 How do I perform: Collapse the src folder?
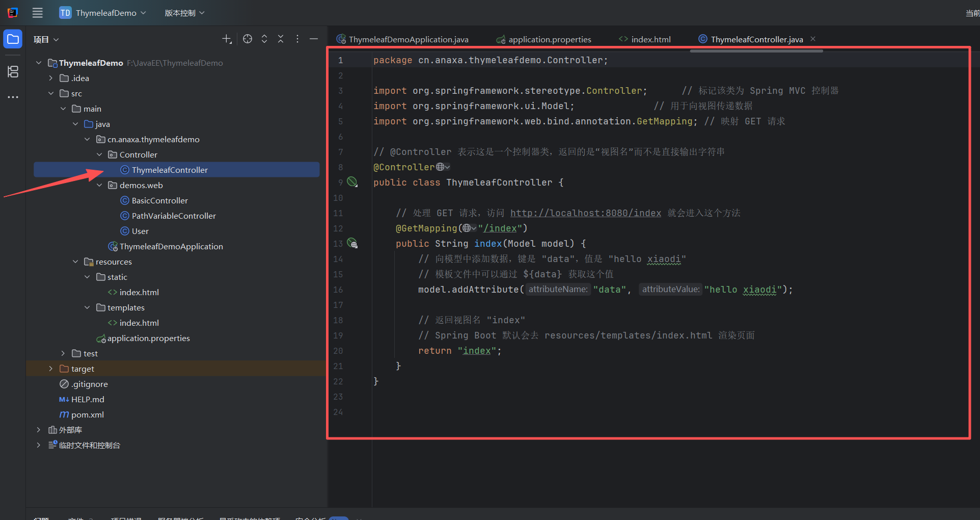[51, 93]
